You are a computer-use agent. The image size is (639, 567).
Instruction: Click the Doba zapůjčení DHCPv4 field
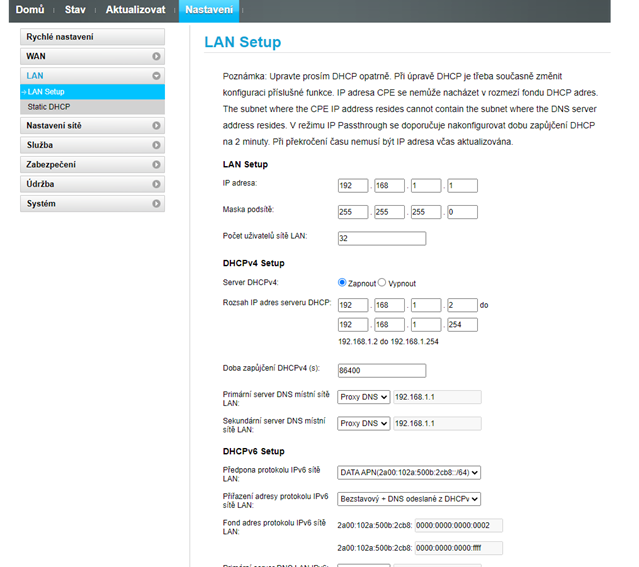(x=382, y=370)
